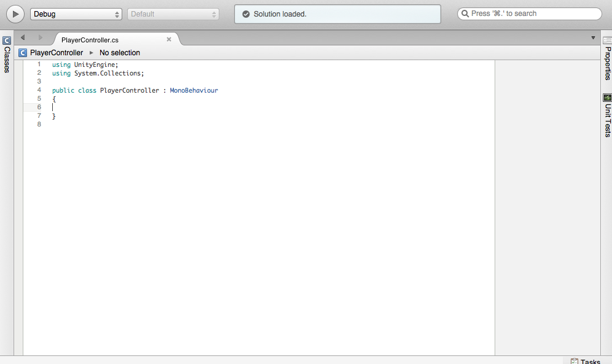Open the Default target dropdown
The height and width of the screenshot is (364, 612).
173,14
